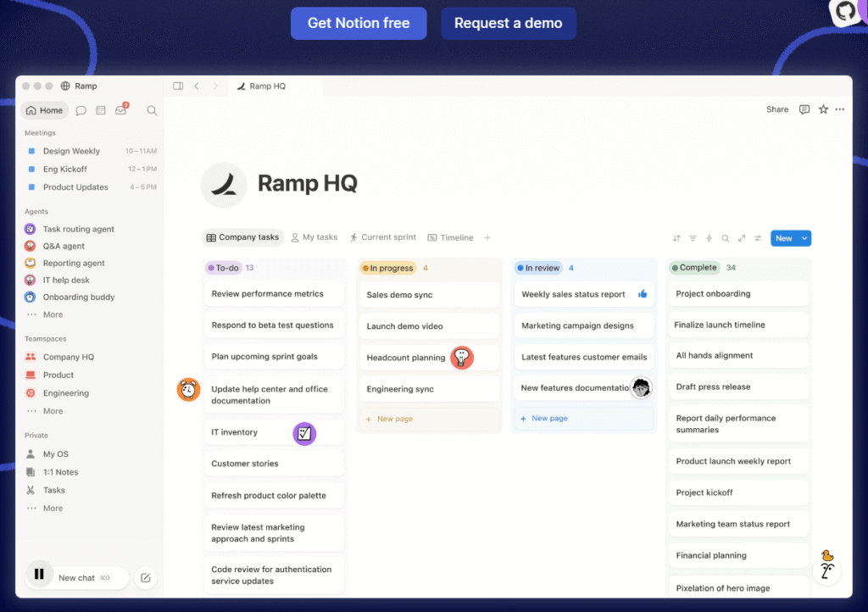Go back with the left arrow
The height and width of the screenshot is (612, 868).
point(197,86)
